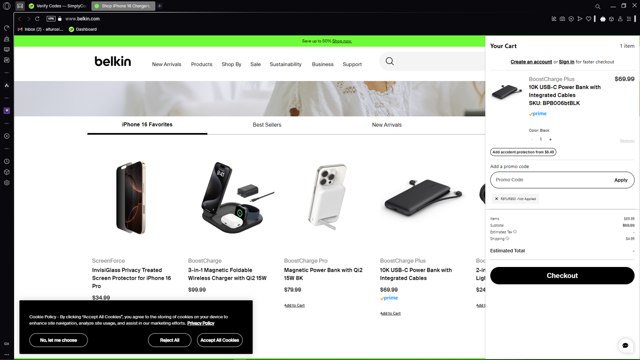Open the Shop By menu
The image size is (640, 360).
(231, 64)
